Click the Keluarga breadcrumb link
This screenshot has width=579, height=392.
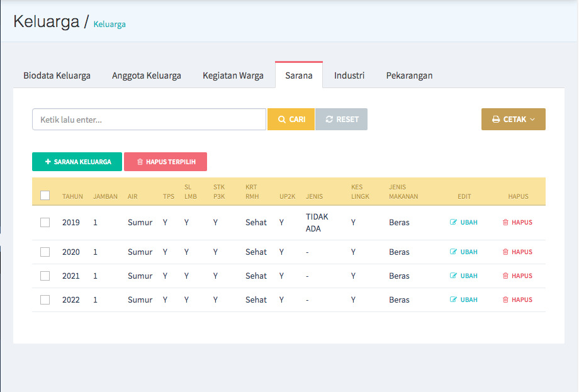tap(110, 25)
